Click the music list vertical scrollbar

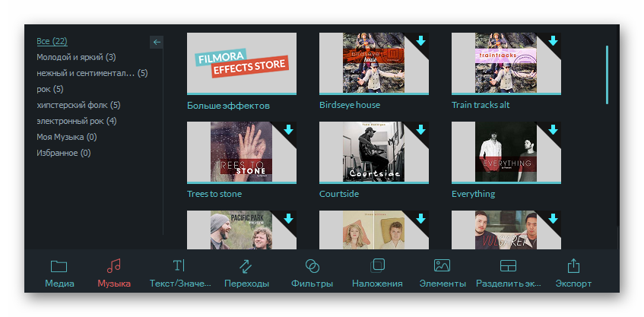[x=607, y=74]
